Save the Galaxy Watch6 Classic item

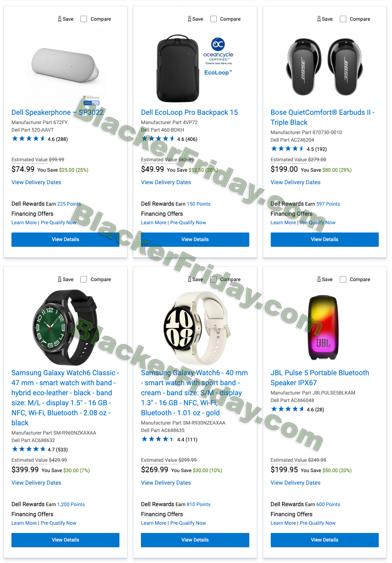[x=65, y=279]
